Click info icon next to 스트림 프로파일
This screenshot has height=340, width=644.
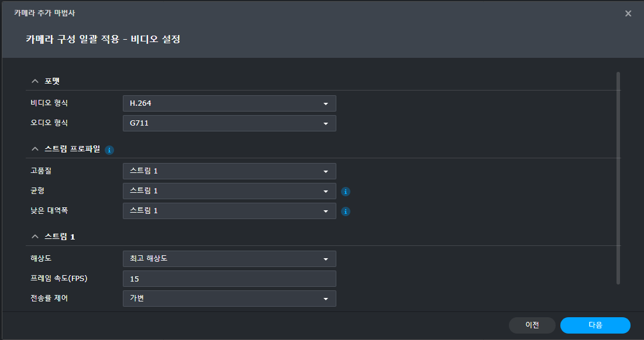coord(109,150)
